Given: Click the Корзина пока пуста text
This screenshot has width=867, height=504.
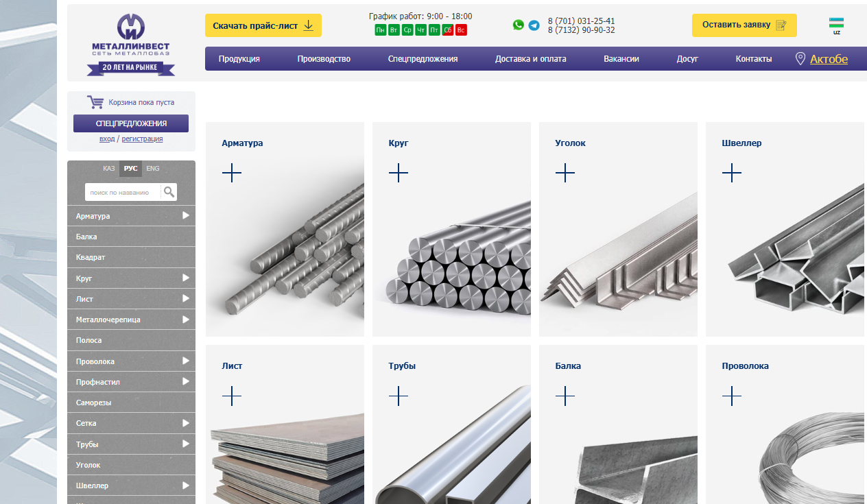Looking at the screenshot, I should pyautogui.click(x=141, y=102).
